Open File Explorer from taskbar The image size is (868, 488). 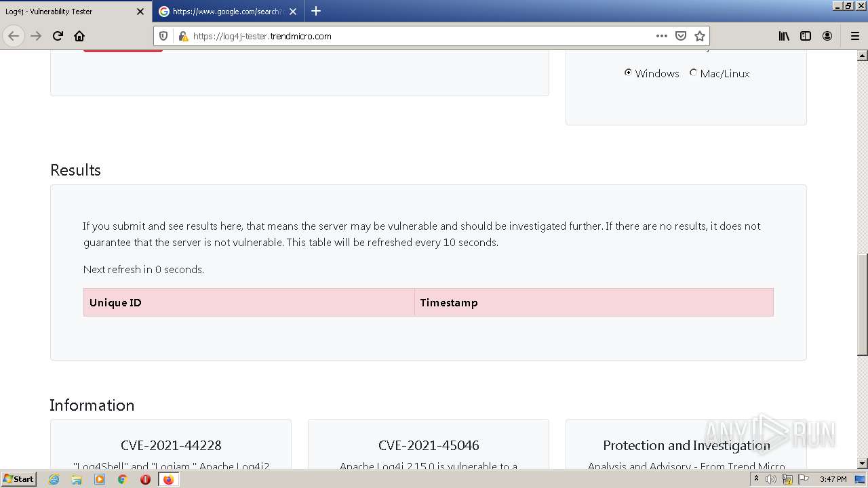(x=77, y=479)
